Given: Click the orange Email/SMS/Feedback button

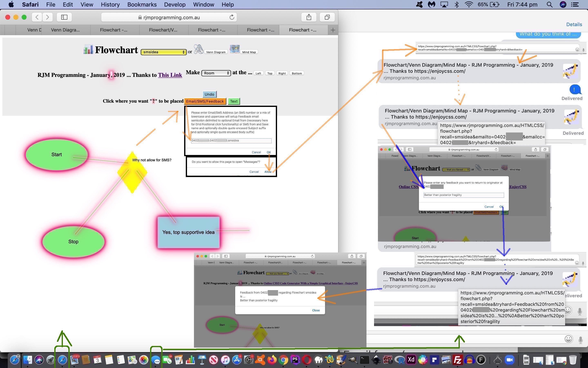Looking at the screenshot, I should 205,101.
